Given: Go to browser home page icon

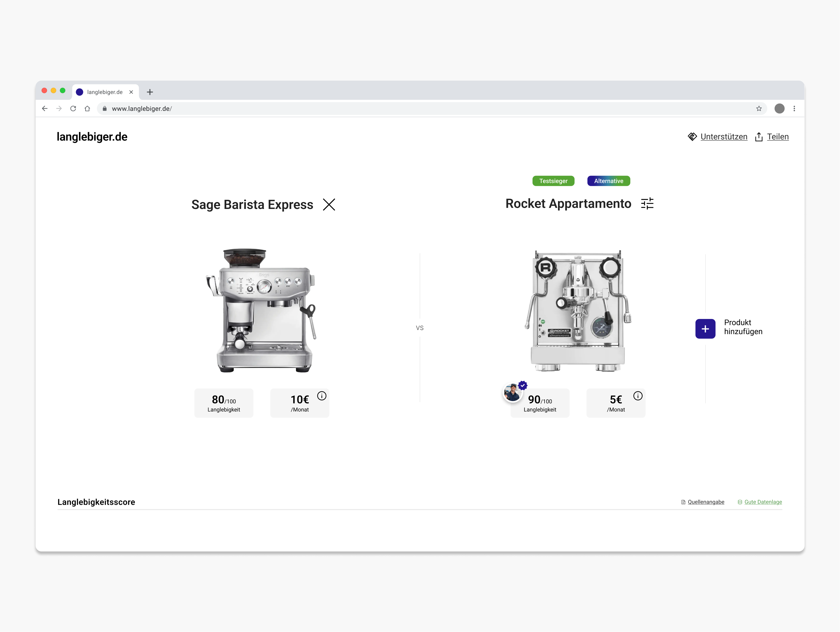Looking at the screenshot, I should 87,109.
